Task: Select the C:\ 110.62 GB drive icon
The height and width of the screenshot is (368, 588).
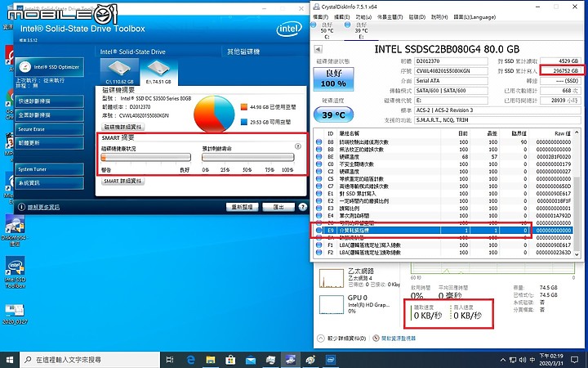Action: (x=119, y=71)
